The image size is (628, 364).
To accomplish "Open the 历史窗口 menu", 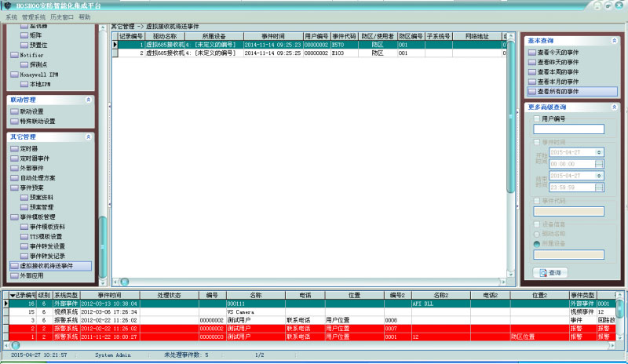I will pyautogui.click(x=61, y=16).
